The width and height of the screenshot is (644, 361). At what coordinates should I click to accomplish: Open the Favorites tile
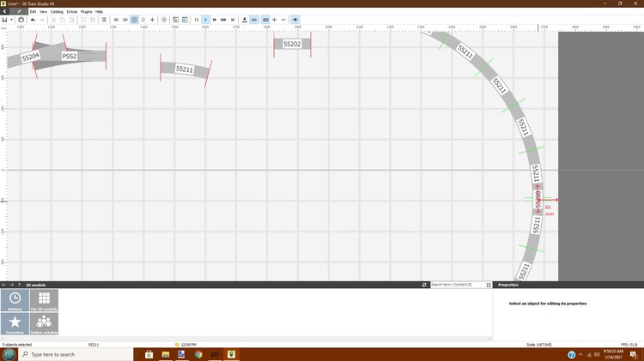15,323
